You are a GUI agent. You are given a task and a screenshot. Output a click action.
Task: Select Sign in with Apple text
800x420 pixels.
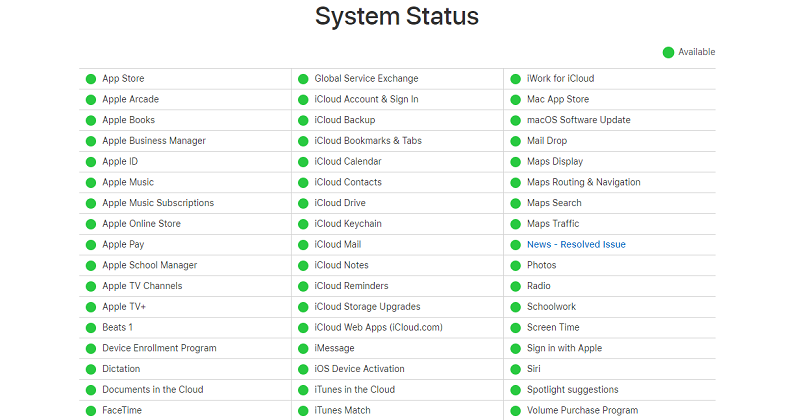point(564,348)
